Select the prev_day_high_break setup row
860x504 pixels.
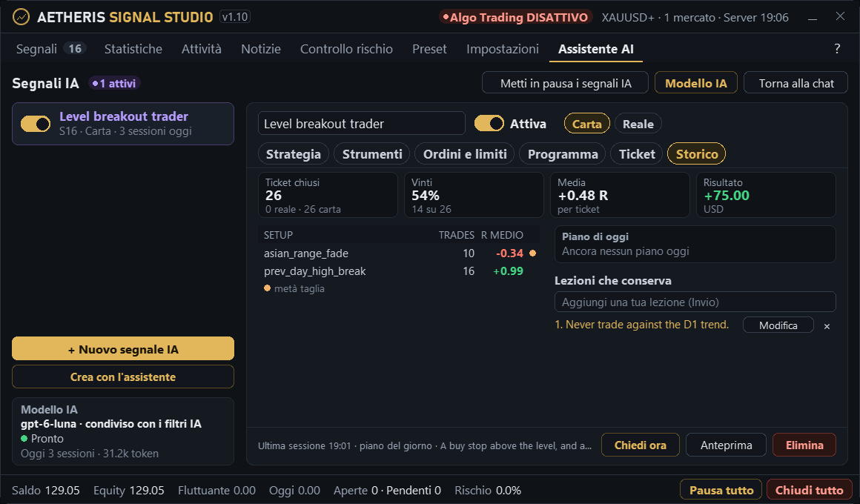pos(399,271)
